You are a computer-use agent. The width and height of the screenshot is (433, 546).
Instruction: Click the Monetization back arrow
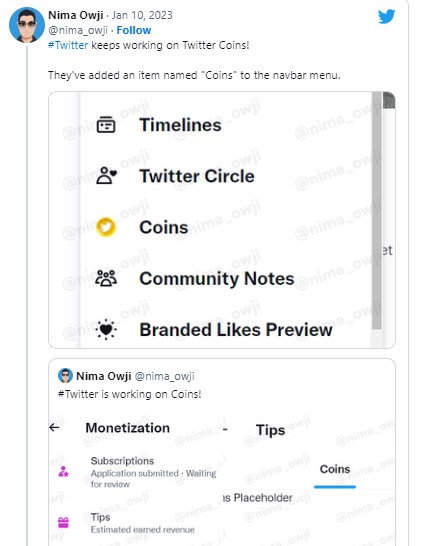tap(54, 428)
